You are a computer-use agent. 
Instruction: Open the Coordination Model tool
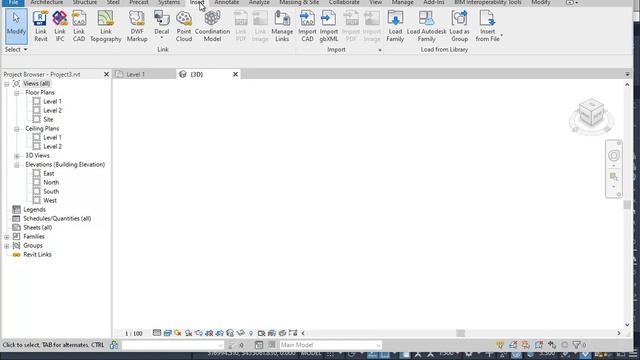point(212,27)
